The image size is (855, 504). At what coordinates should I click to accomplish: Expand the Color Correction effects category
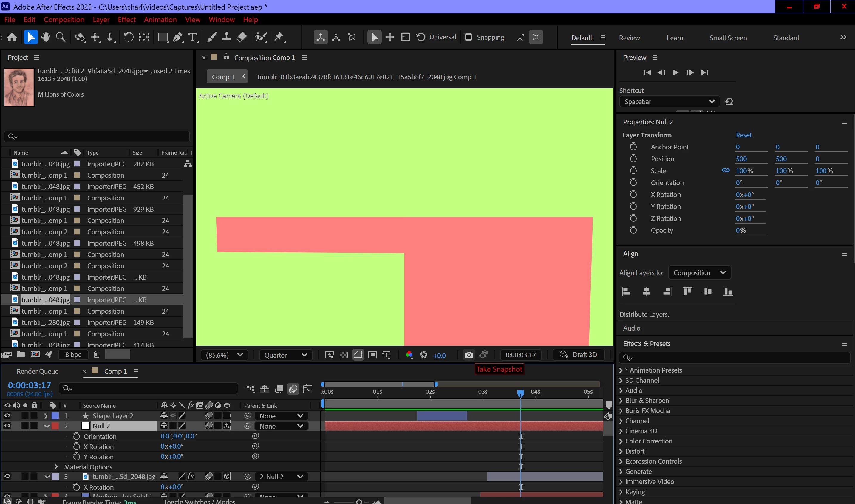click(621, 441)
